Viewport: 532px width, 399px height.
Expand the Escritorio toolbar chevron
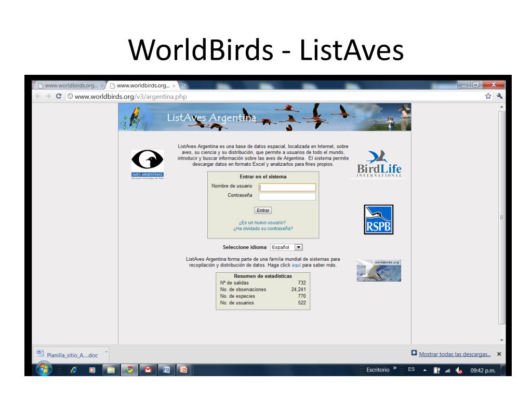395,368
